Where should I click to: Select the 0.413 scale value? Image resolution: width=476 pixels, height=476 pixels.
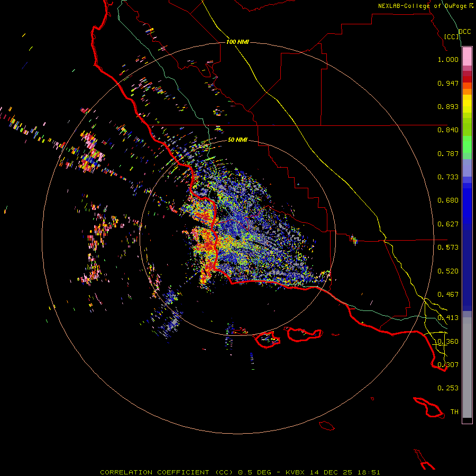(x=448, y=318)
